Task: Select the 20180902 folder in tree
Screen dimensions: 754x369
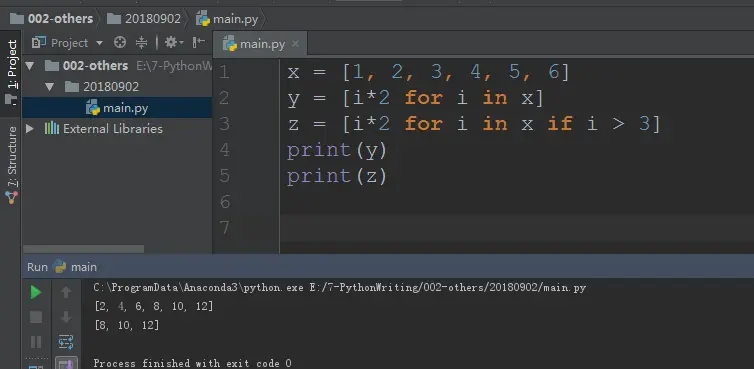Action: point(102,87)
